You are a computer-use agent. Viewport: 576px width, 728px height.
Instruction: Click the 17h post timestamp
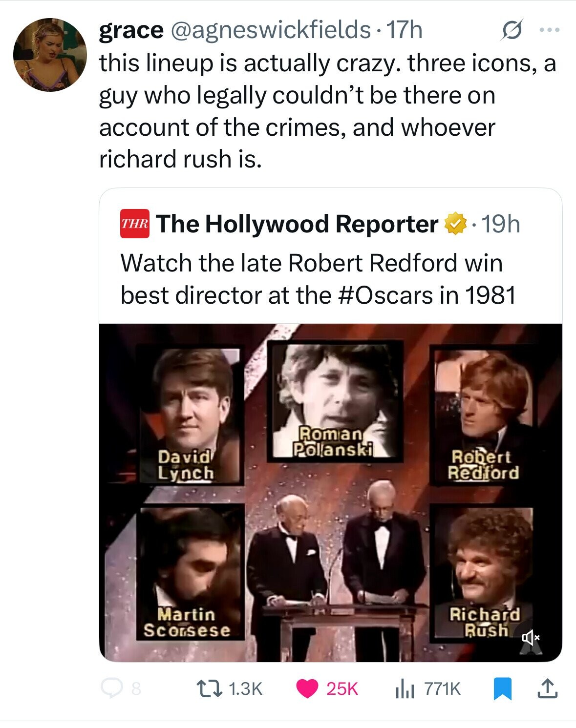(x=405, y=30)
